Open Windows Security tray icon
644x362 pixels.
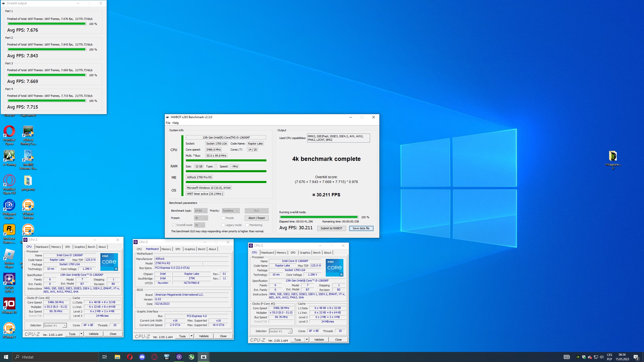pyautogui.click(x=584, y=357)
